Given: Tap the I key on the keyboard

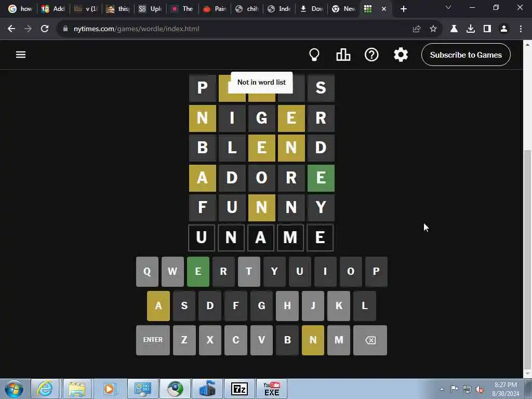Looking at the screenshot, I should (325, 271).
